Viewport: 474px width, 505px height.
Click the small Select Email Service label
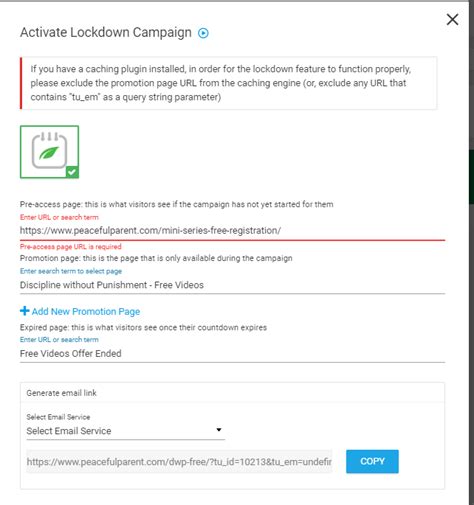pos(58,417)
